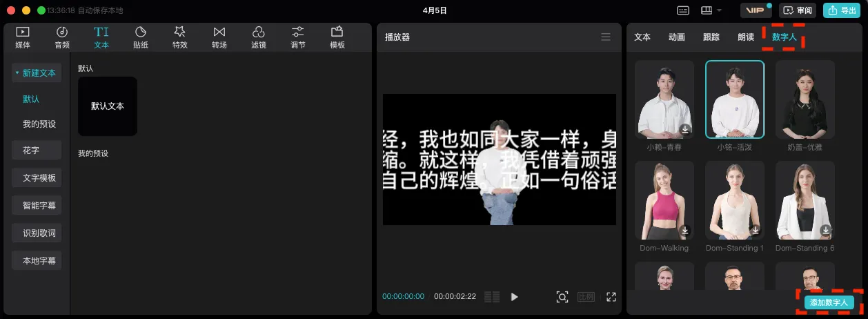The image size is (868, 319).
Task: Download the Dom-Walking digital human
Action: (685, 230)
